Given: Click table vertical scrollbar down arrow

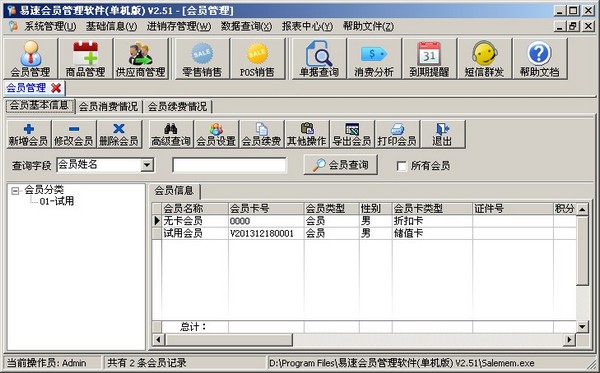Looking at the screenshot, I should click(582, 326).
